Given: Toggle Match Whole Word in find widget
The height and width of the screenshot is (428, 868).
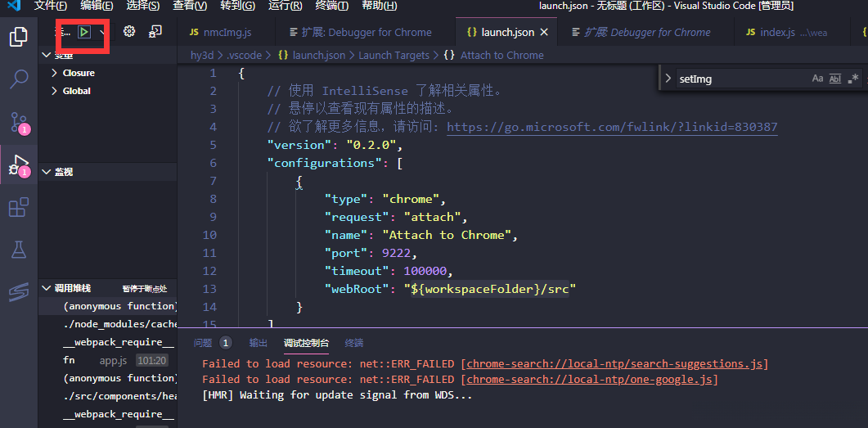Looking at the screenshot, I should pos(835,79).
